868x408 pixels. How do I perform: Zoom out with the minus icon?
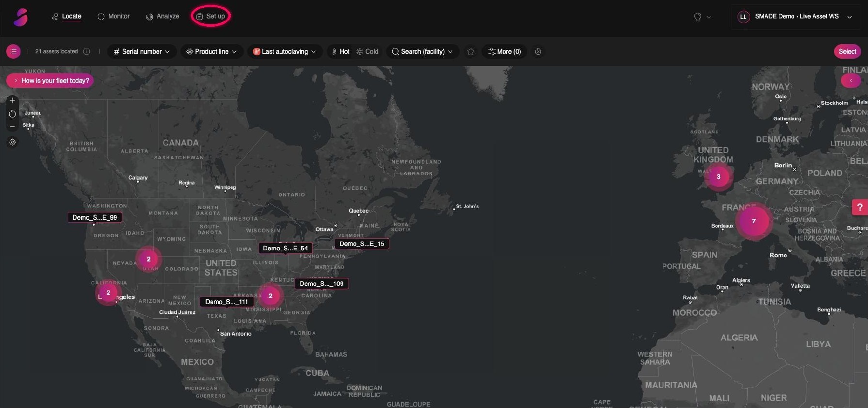tap(13, 127)
